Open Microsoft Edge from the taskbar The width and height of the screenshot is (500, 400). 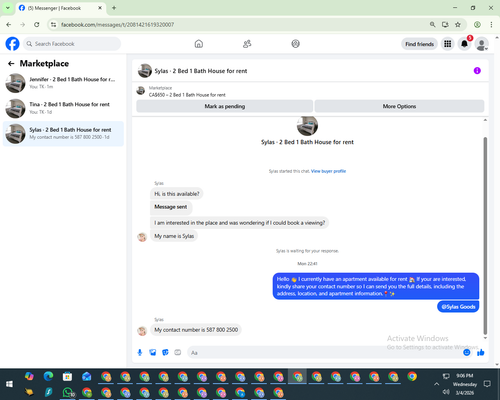(48, 376)
